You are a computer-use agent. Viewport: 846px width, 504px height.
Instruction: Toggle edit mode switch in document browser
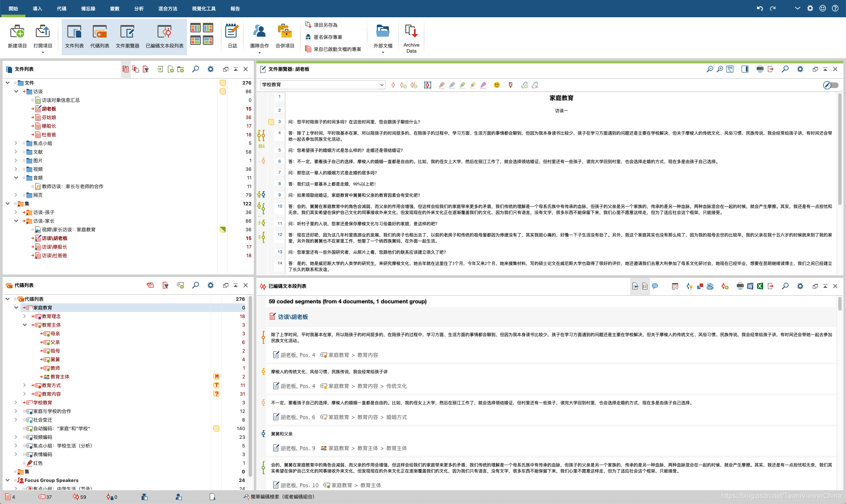coord(831,85)
